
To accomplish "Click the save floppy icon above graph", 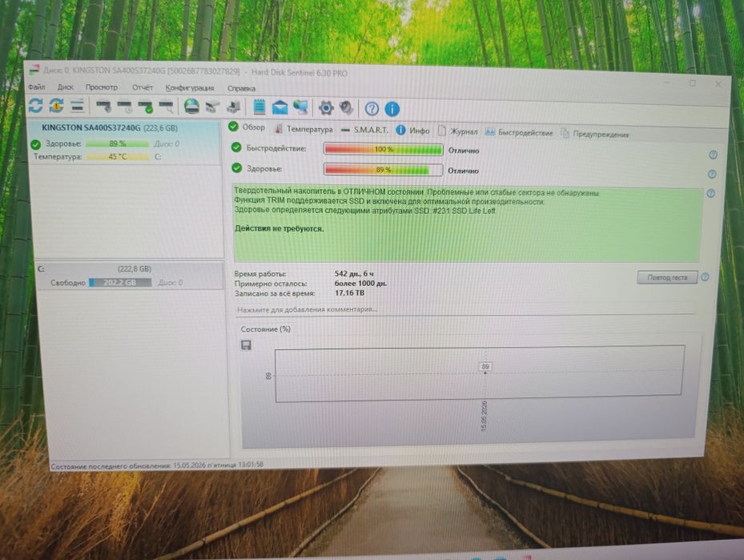I will click(x=246, y=345).
